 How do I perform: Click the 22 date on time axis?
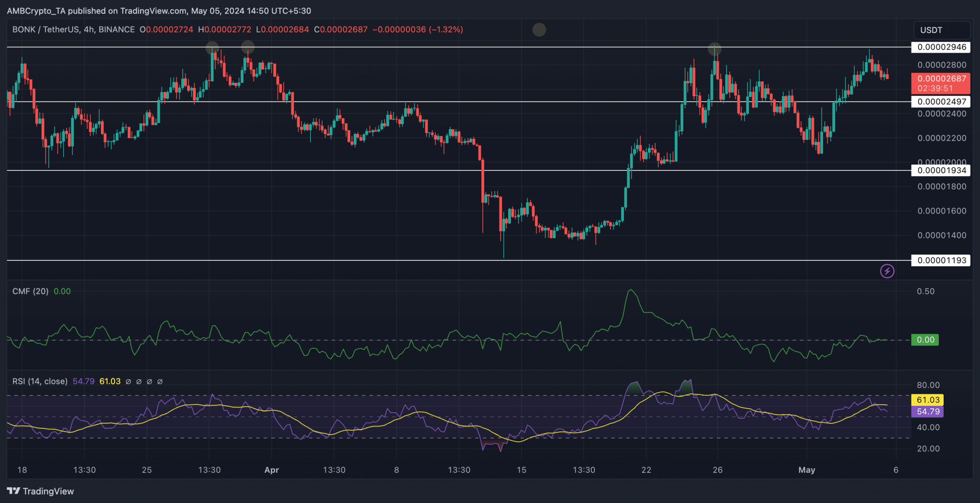pos(646,470)
